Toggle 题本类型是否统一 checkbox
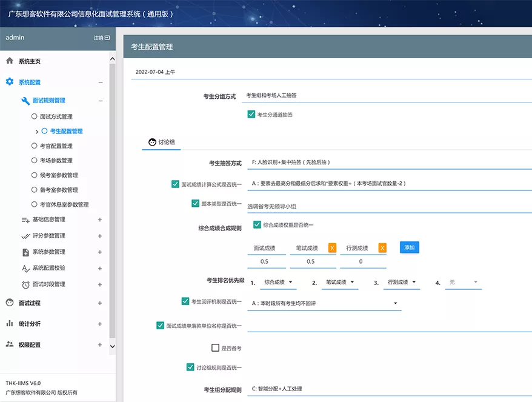Viewport: 532px width, 402px height. [196, 203]
